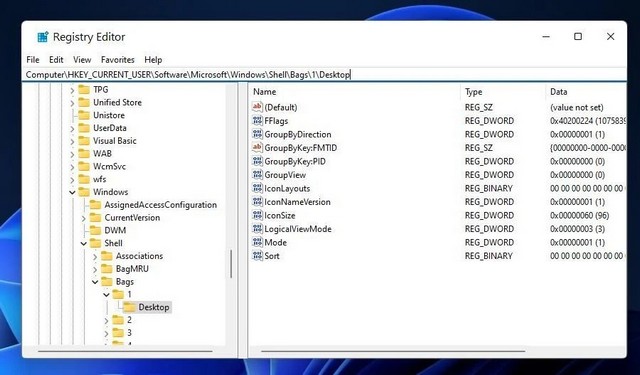This screenshot has height=375, width=640.
Task: Open the Favorites menu
Action: tap(118, 60)
